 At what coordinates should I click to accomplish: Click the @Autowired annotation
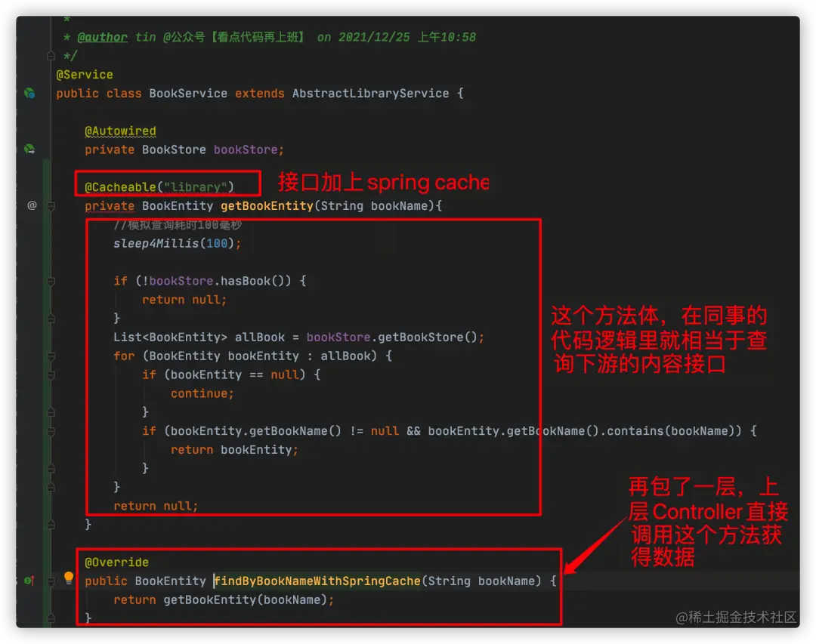pos(120,131)
